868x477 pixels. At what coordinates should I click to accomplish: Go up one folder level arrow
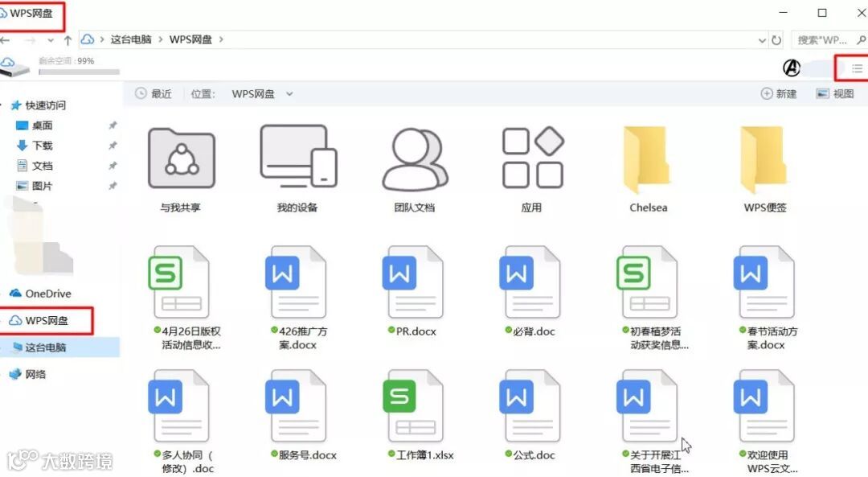point(68,40)
